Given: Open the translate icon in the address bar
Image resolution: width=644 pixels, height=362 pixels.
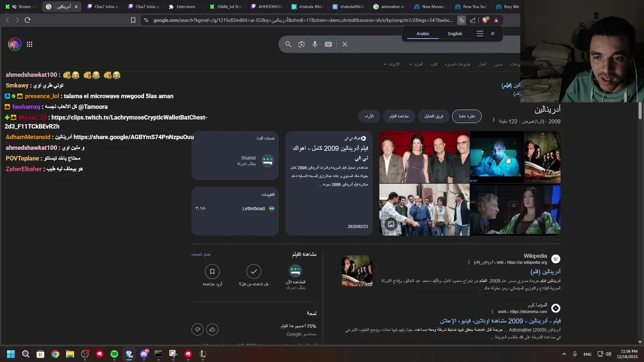Looking at the screenshot, I should pos(461,20).
